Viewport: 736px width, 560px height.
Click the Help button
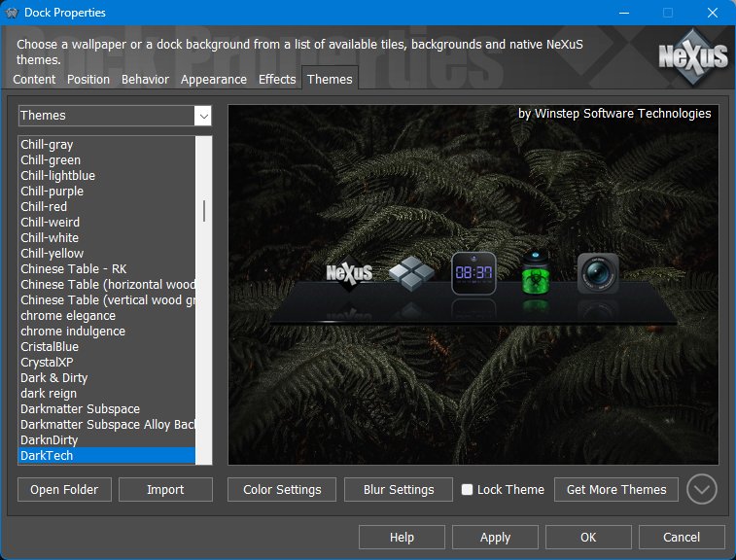[402, 537]
